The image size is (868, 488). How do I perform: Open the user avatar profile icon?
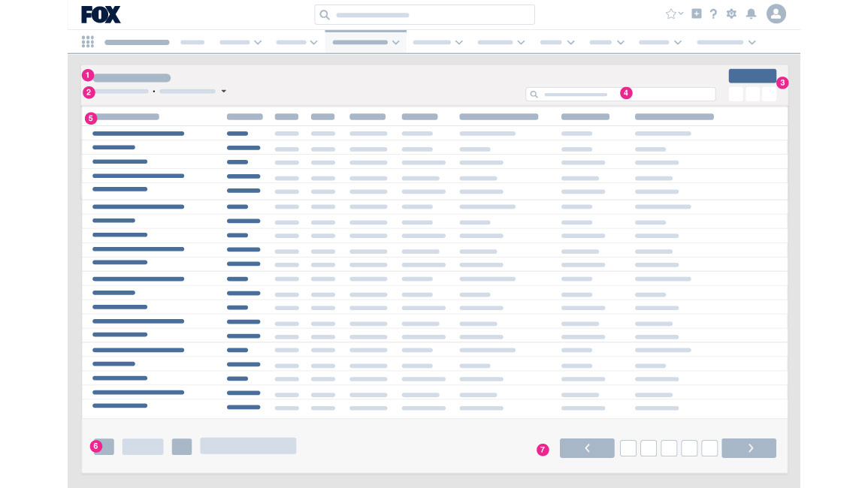coord(776,14)
